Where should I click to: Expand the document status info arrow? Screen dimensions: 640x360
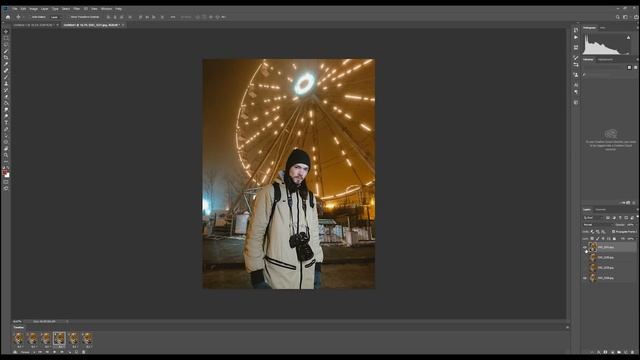click(67, 322)
